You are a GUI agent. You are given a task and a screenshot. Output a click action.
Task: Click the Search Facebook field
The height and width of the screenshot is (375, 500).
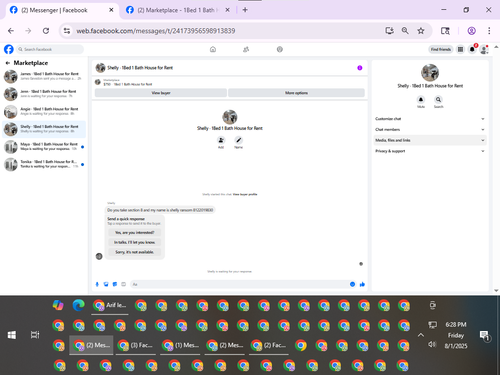pyautogui.click(x=50, y=49)
